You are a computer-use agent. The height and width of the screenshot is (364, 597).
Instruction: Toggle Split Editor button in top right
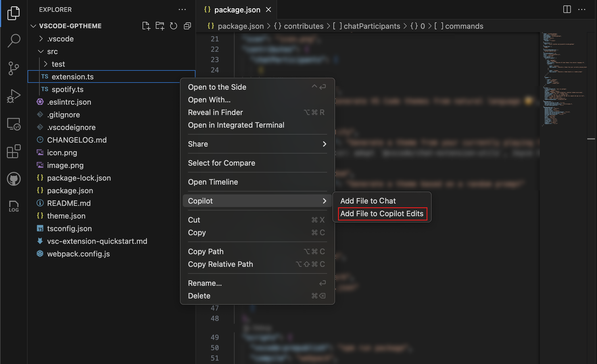tap(567, 9)
